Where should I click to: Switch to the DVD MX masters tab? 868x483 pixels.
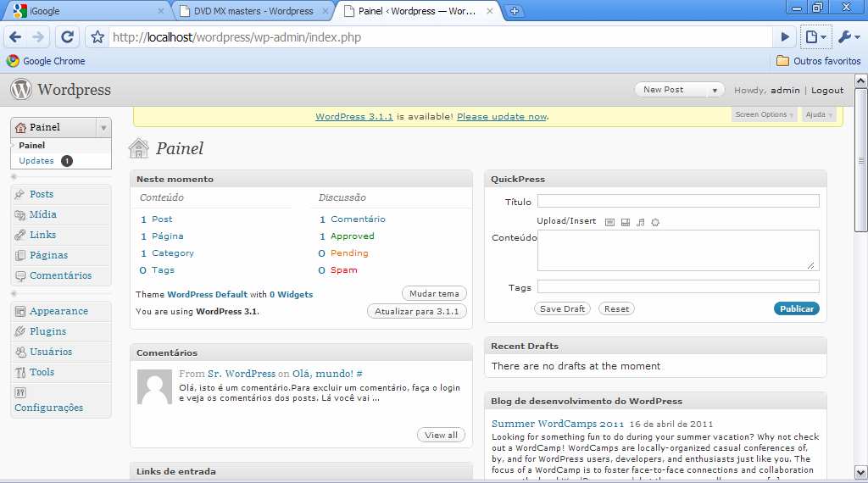253,10
